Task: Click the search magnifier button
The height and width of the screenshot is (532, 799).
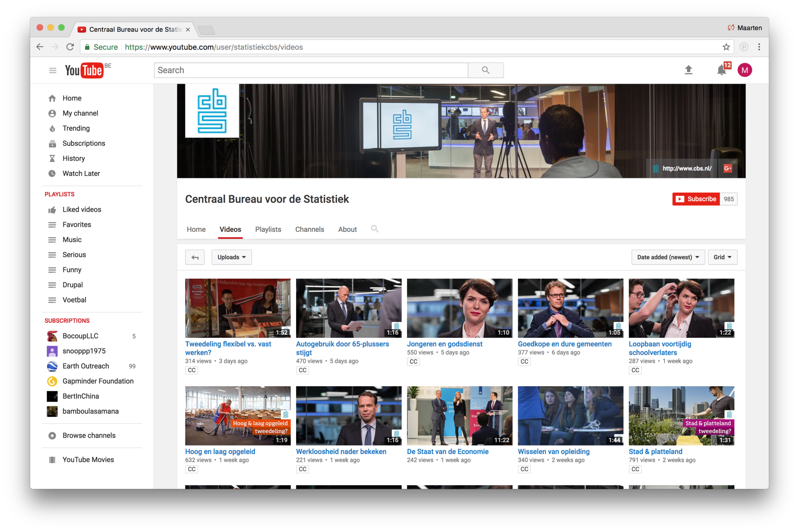Action: coord(485,70)
